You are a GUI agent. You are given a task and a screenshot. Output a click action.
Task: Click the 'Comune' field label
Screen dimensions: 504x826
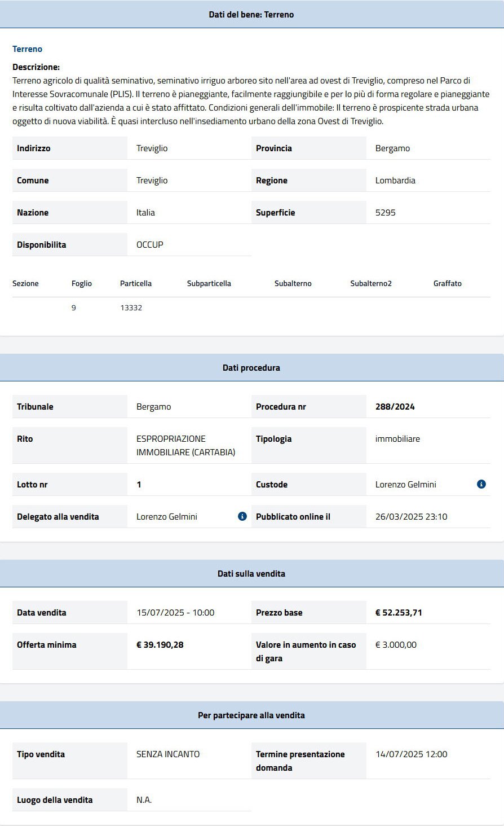point(33,181)
